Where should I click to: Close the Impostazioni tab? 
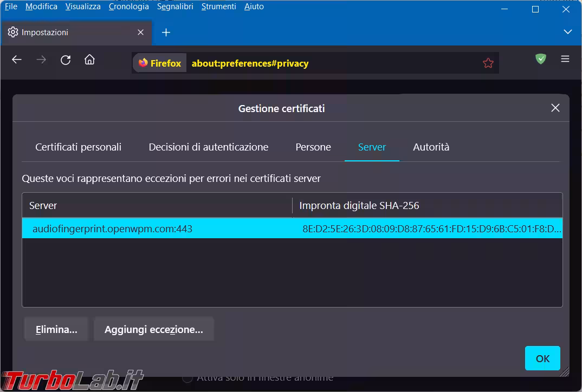[x=140, y=32]
